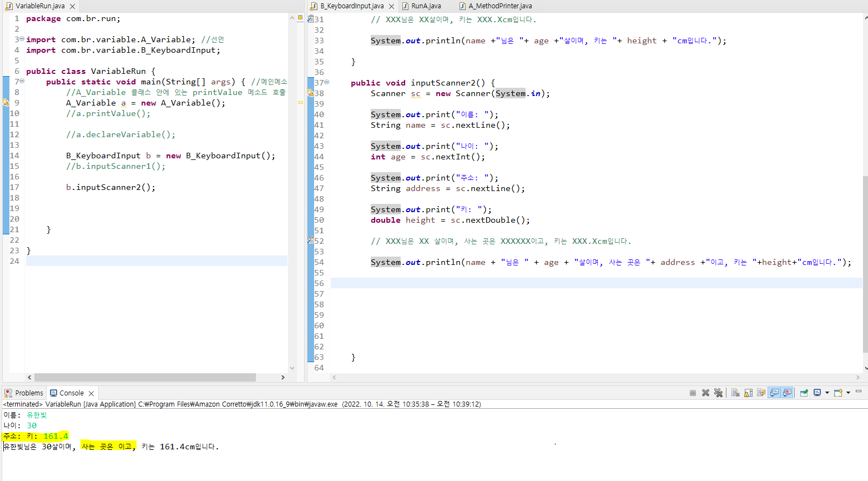868x481 pixels.
Task: Click the task marker at line 52
Action: tap(311, 241)
